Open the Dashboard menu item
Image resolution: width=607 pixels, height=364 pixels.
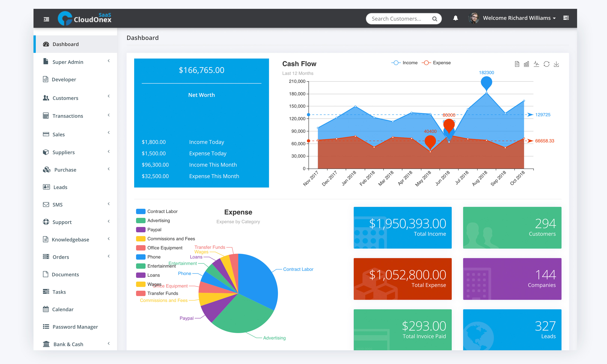coord(65,44)
